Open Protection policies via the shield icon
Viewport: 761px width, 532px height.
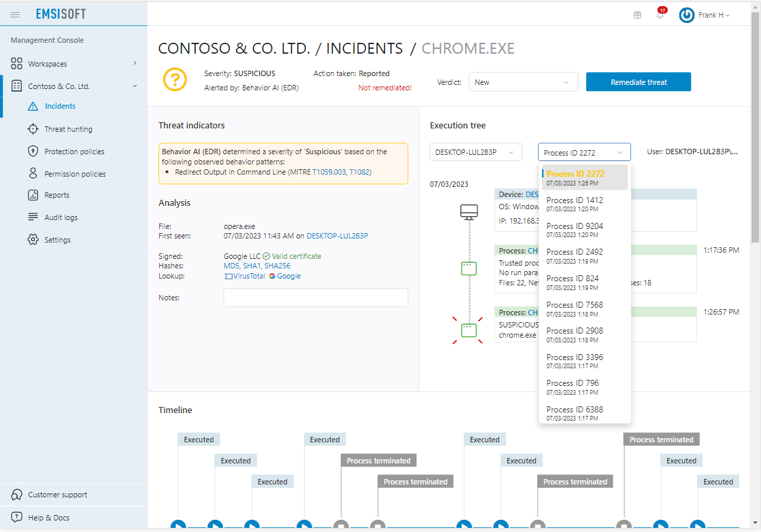click(x=32, y=151)
